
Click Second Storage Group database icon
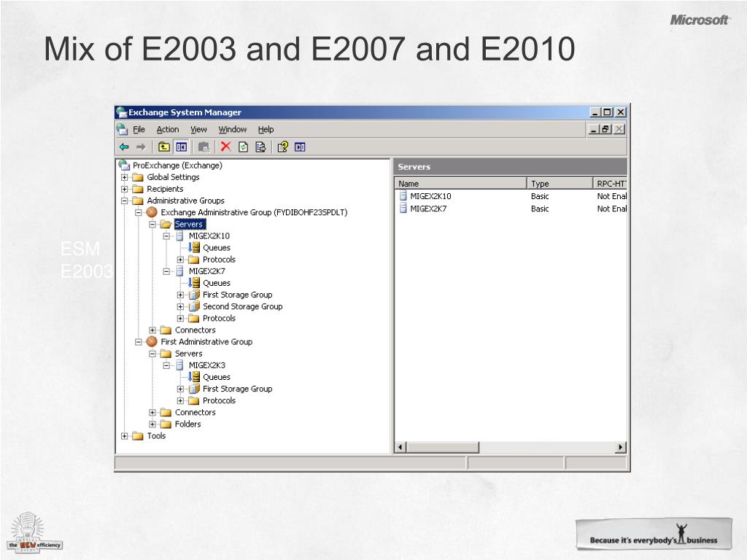pyautogui.click(x=194, y=307)
